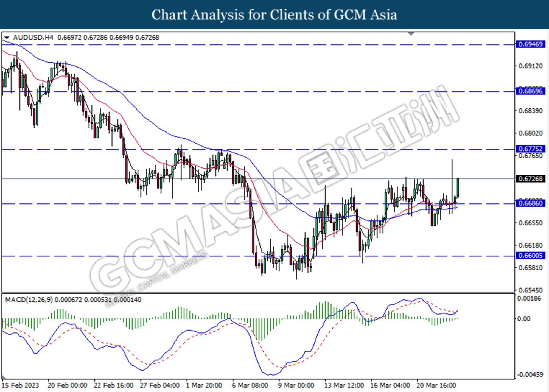The width and height of the screenshot is (549, 392).
Task: Click the 0.66550 price scale value
Action: pos(531,223)
